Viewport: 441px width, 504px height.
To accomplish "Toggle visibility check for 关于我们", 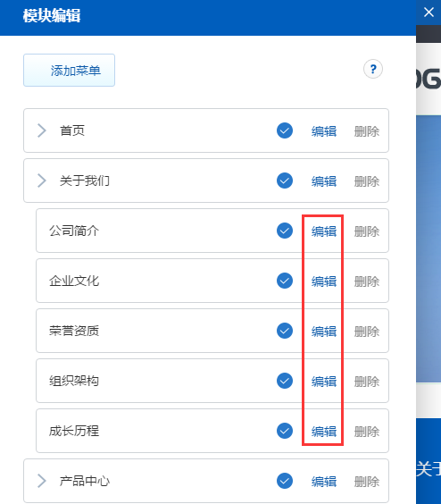I will 285,181.
